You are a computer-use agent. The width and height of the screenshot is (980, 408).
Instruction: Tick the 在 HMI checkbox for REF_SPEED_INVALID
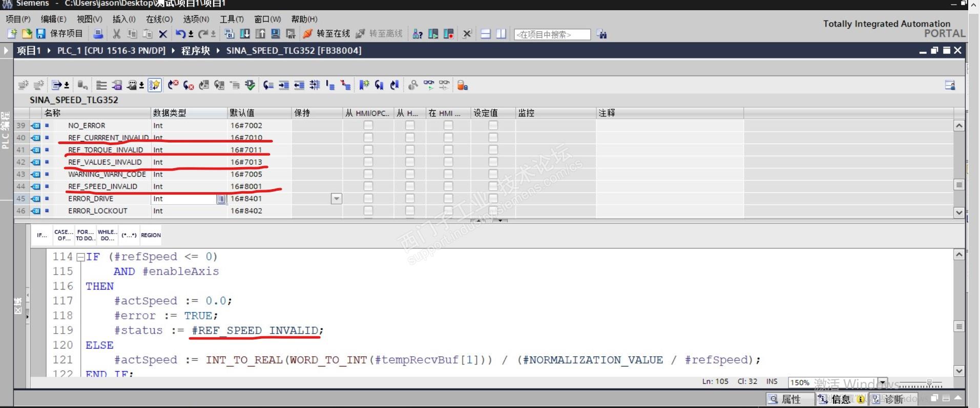(x=448, y=187)
